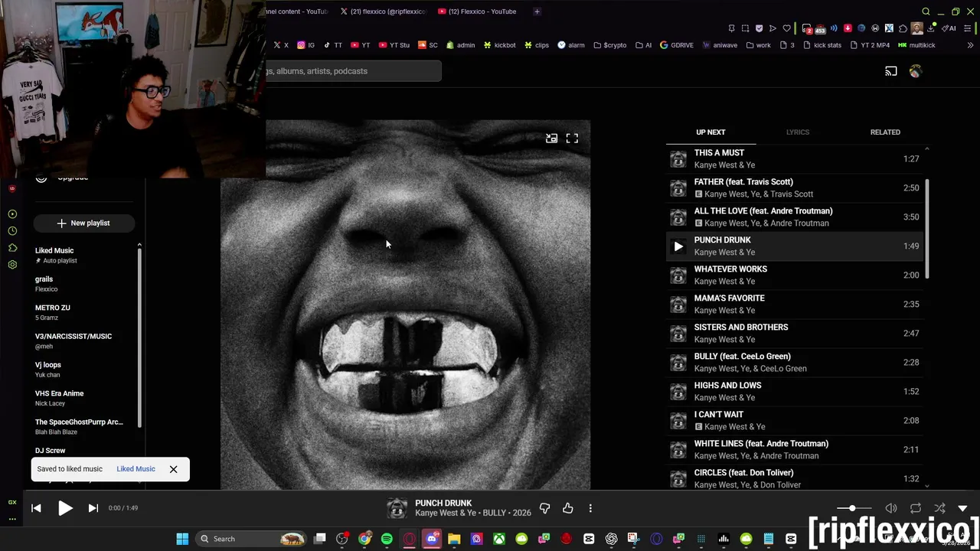This screenshot has height=551, width=980.
Task: Open Xbox app from the taskbar
Action: (x=499, y=539)
